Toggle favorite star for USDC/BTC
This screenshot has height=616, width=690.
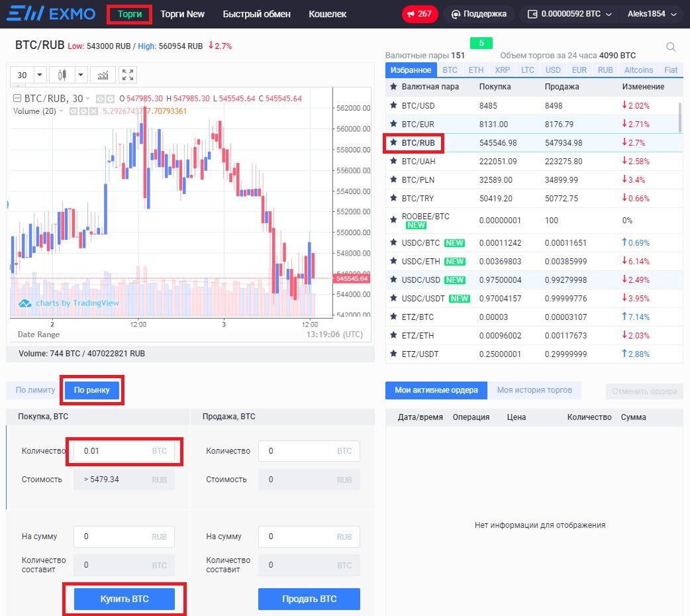click(x=393, y=242)
